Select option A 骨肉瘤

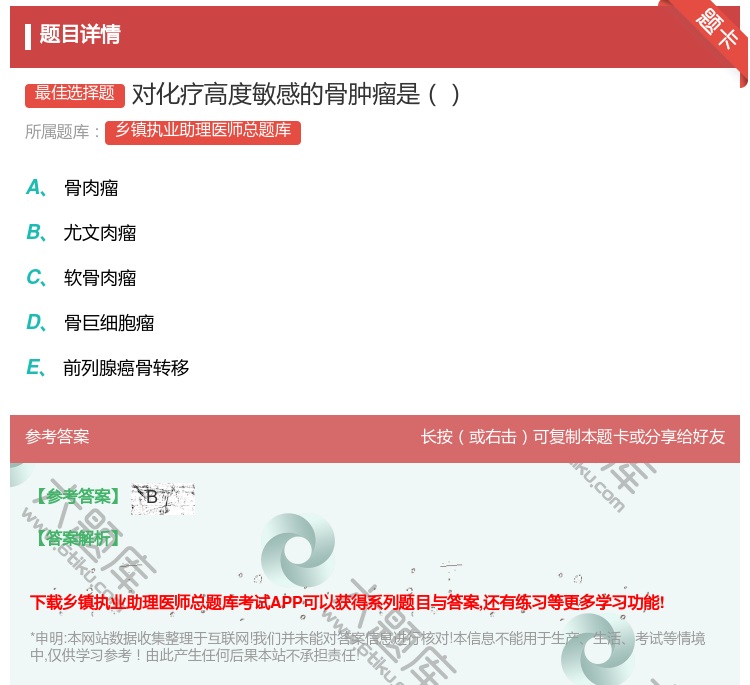(x=72, y=188)
